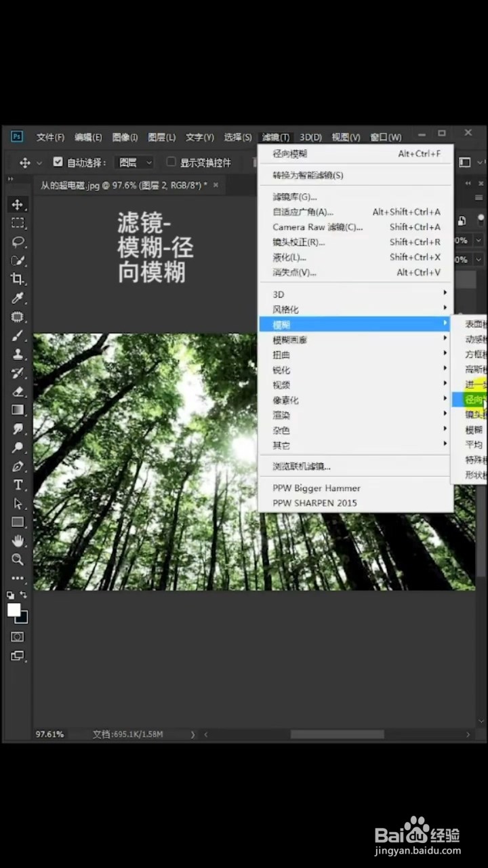
Task: Click the background color swatch
Action: tap(23, 618)
